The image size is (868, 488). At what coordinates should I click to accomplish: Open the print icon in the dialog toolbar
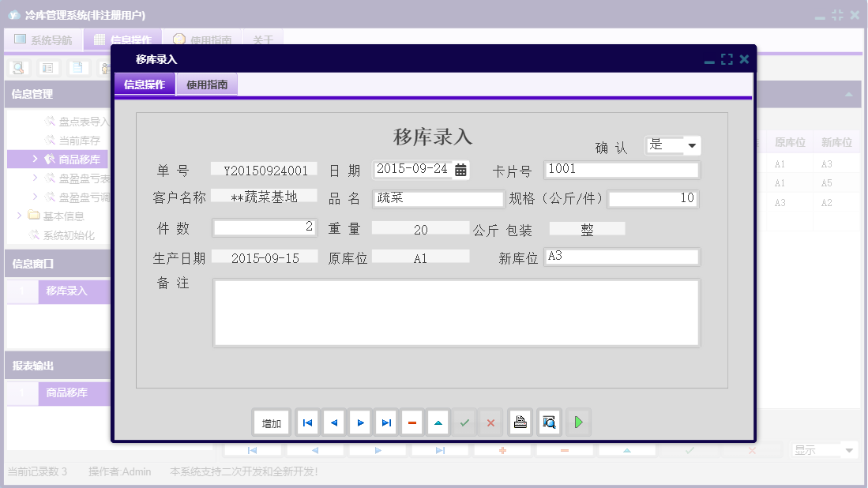[520, 422]
